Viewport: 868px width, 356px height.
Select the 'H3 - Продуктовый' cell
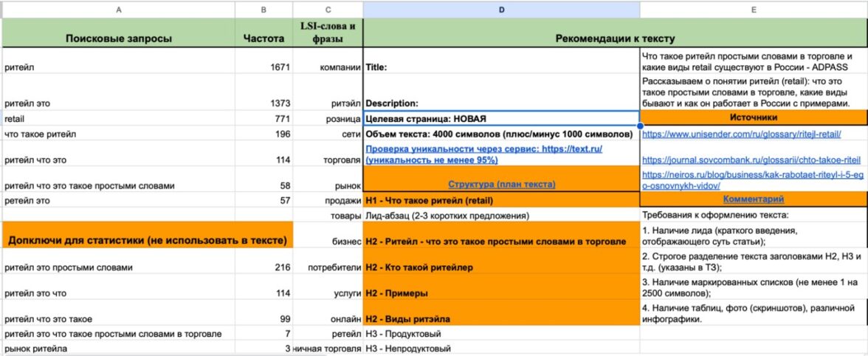tap(502, 333)
